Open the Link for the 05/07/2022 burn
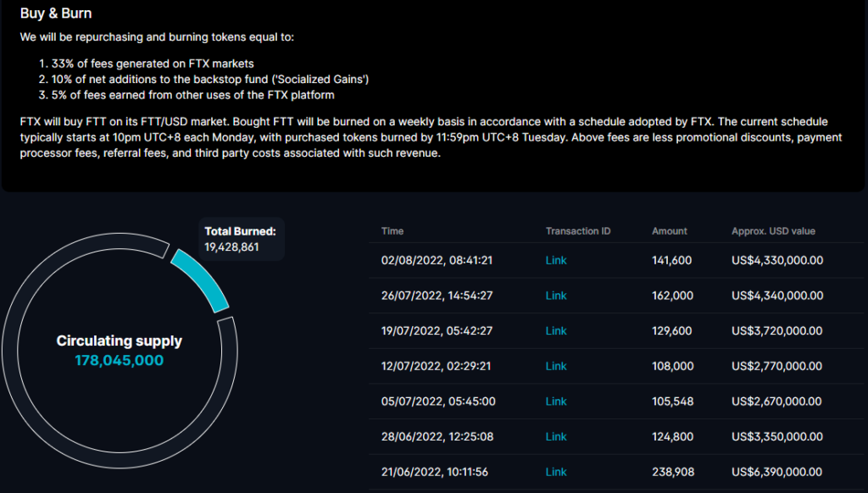Screen dimensions: 868x493 coord(556,402)
